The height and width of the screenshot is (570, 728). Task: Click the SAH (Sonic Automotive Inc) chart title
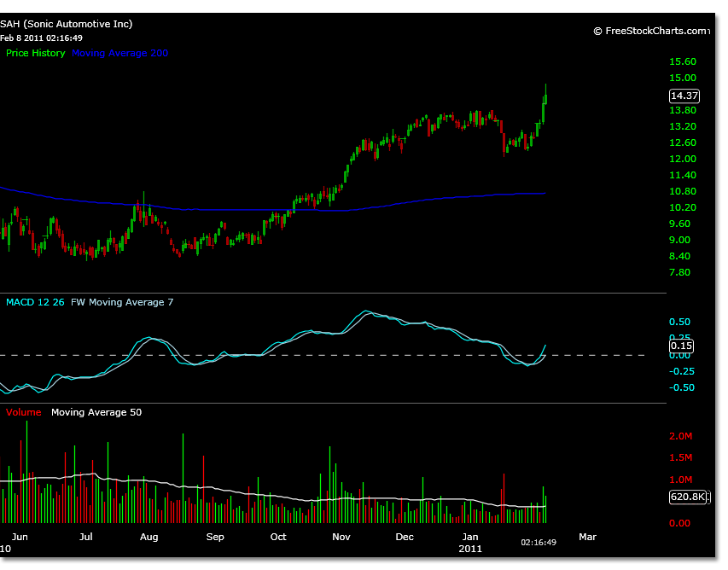coord(67,24)
